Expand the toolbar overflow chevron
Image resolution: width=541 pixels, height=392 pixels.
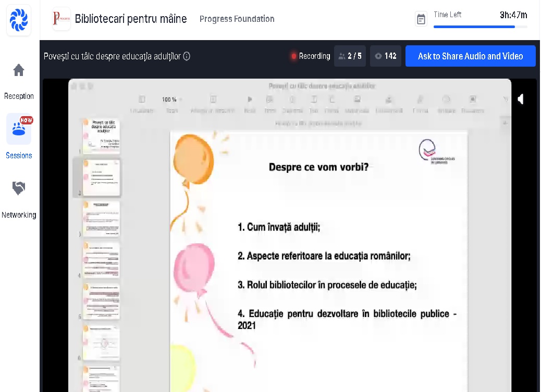click(x=505, y=99)
